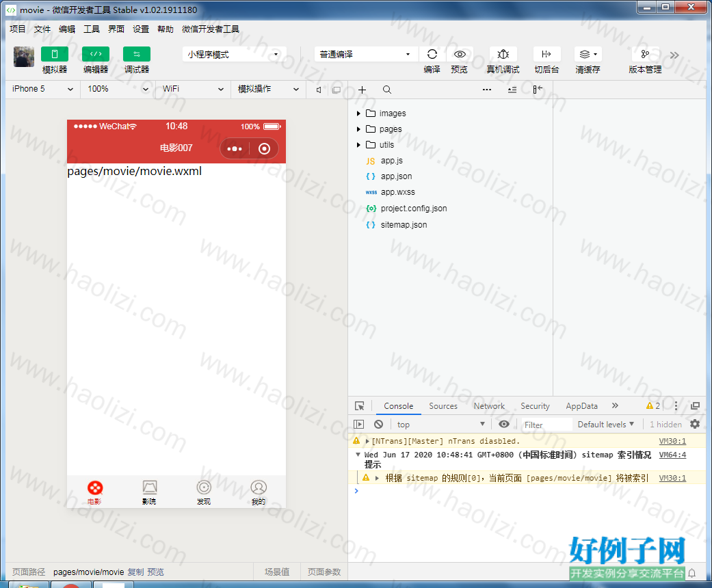Screen dimensions: 712x588
Task: Select the 发现 tab in the simulator
Action: 204,492
